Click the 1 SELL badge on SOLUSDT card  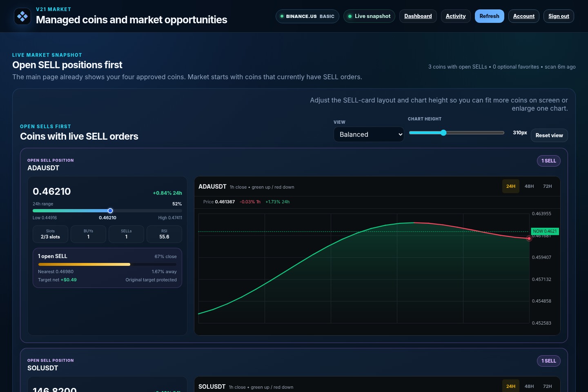coord(549,361)
